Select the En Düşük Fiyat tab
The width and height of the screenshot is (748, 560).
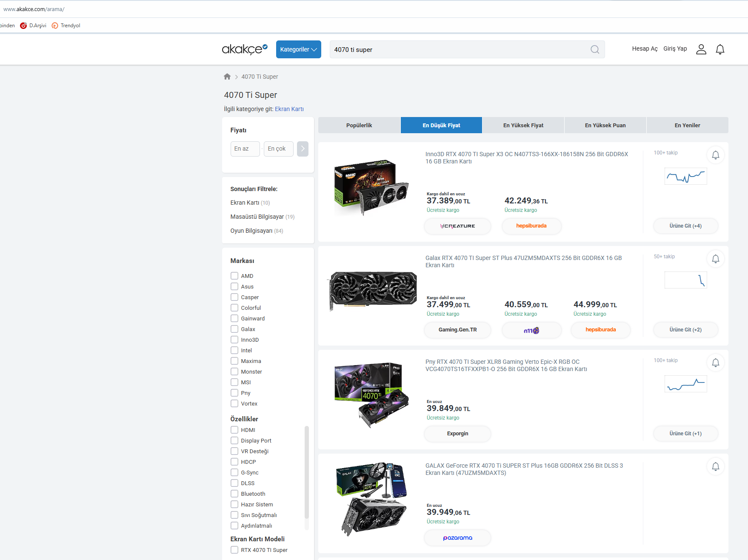click(441, 125)
